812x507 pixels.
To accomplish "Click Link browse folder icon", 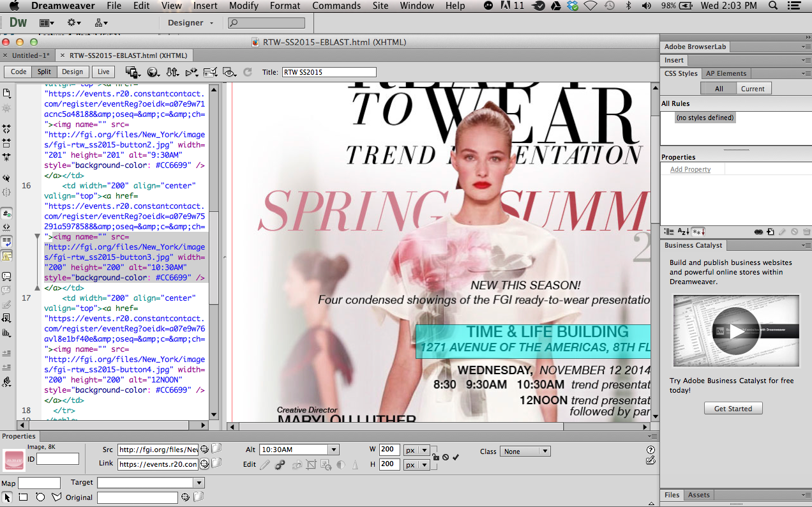I will click(x=216, y=463).
